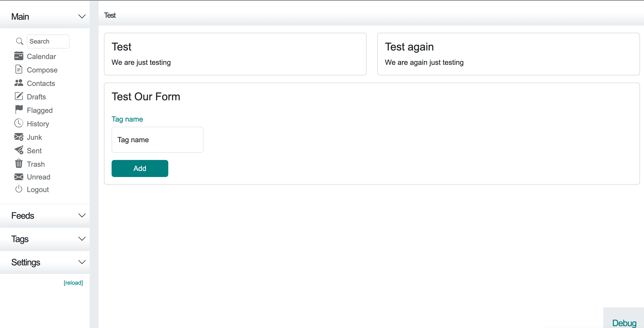Expand the Settings section
Screen dimensions: 644x328
click(45, 262)
